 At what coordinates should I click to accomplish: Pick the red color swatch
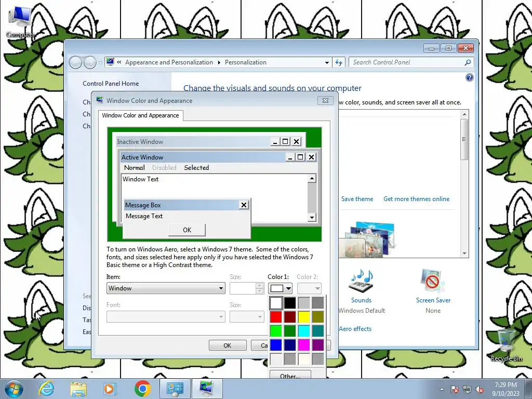[276, 317]
